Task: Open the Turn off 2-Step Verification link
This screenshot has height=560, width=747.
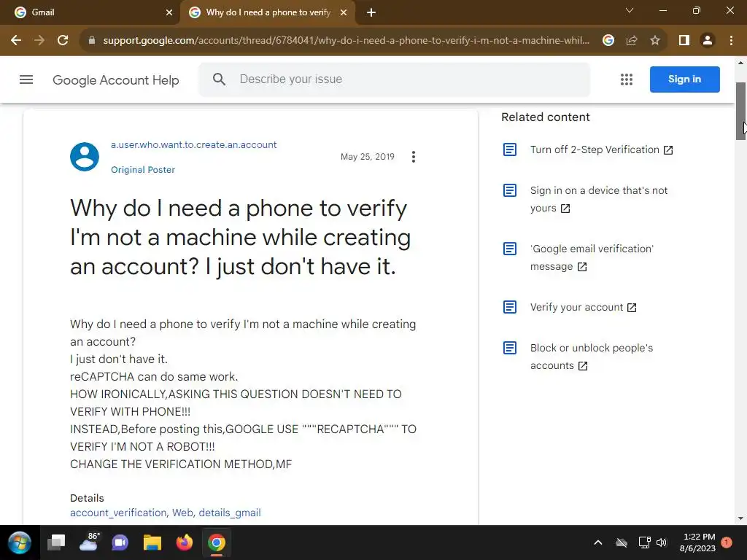Action: [601, 149]
